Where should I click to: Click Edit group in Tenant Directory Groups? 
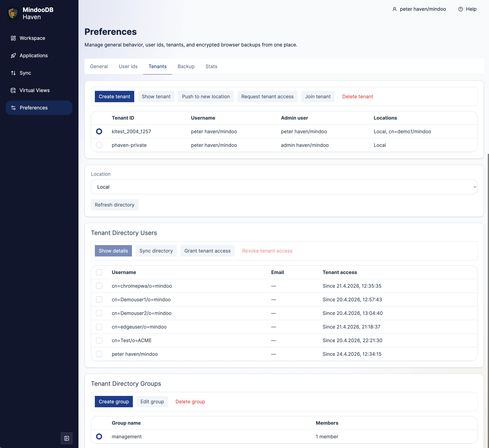152,402
